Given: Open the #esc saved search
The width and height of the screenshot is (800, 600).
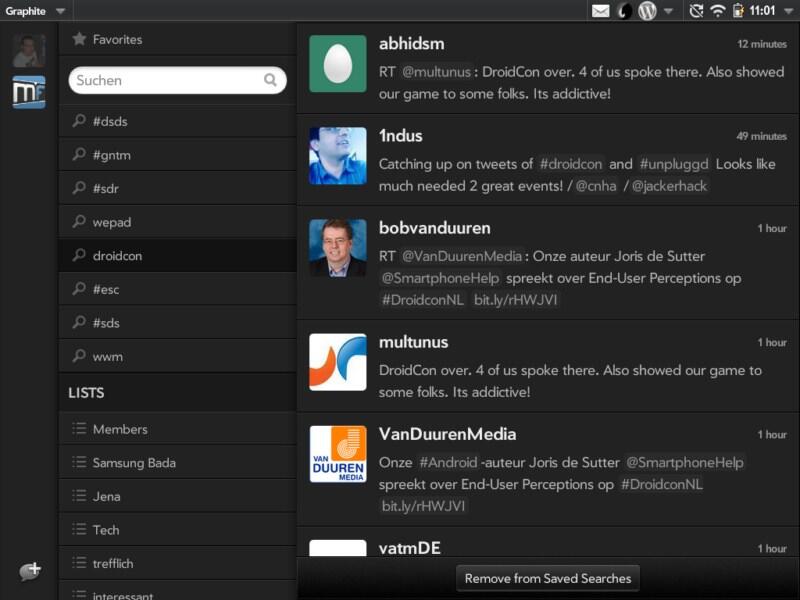Looking at the screenshot, I should 178,289.
